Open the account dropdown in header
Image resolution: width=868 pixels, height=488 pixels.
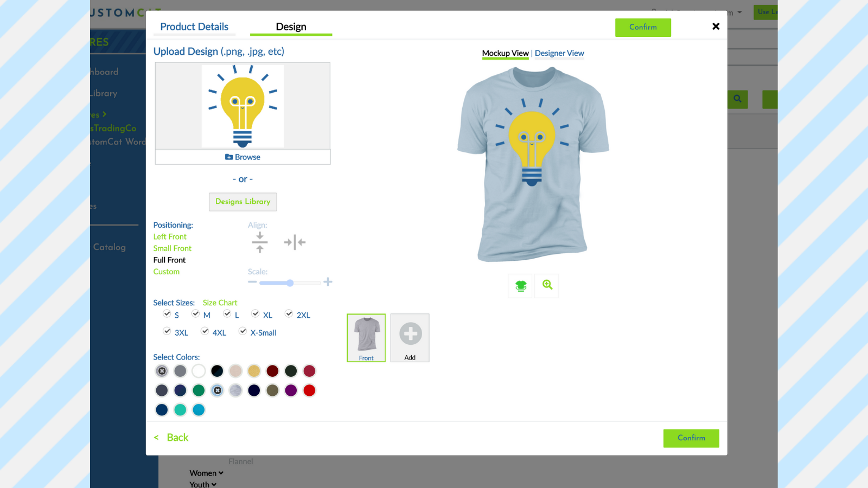click(x=739, y=12)
